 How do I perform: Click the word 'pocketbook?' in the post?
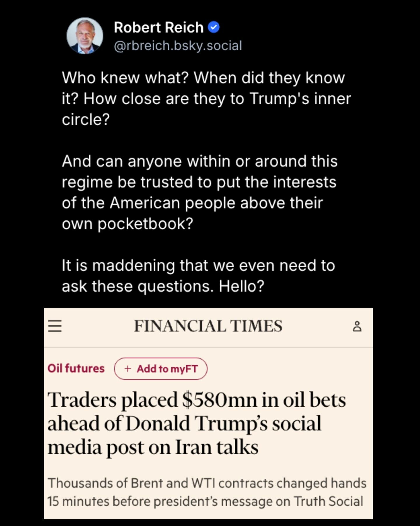coord(145,224)
